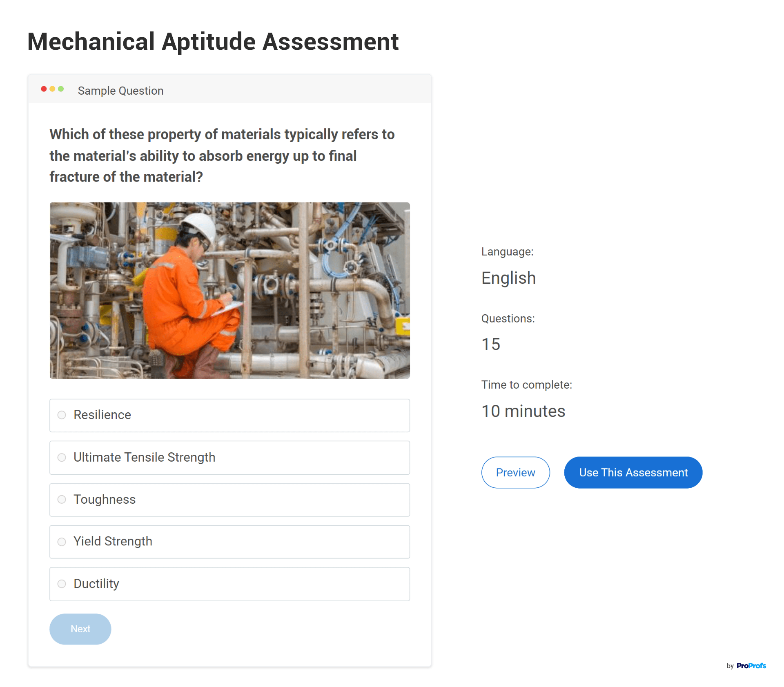Click the English language value
The image size is (784, 687).
pyautogui.click(x=508, y=278)
